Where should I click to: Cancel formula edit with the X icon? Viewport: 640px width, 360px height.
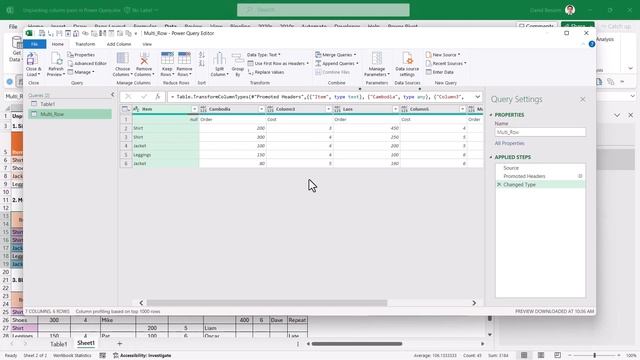128,97
